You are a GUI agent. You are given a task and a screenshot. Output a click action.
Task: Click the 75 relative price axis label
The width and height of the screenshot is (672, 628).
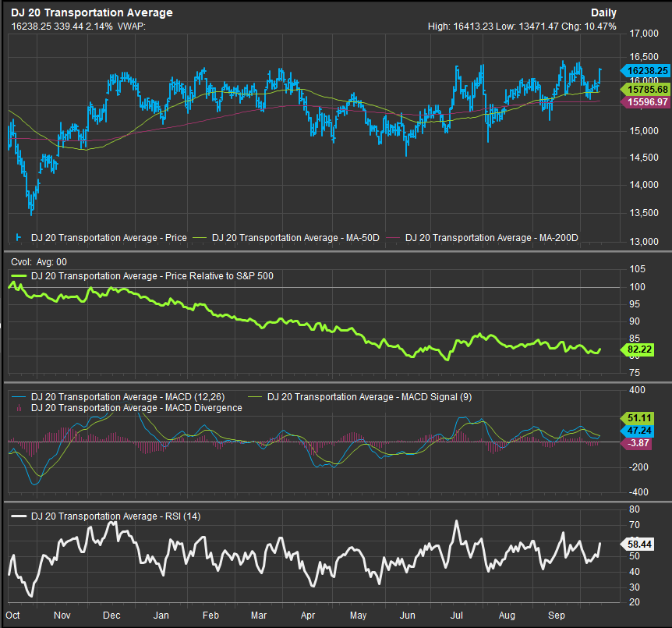[635, 373]
